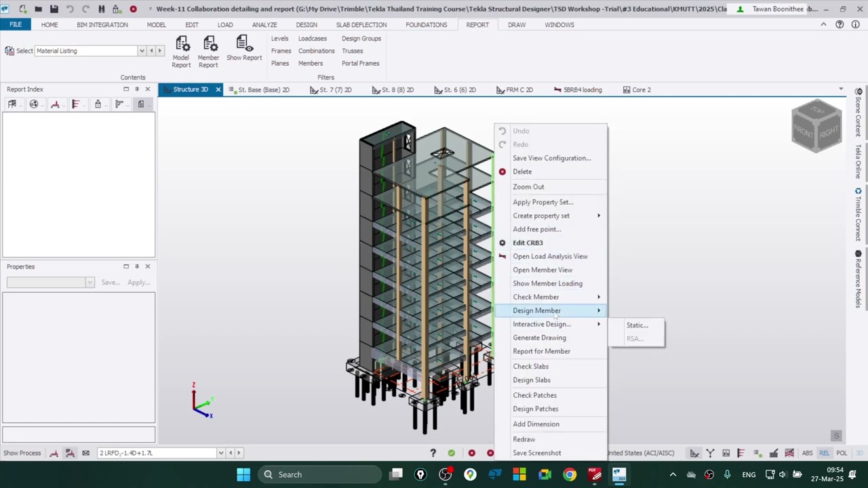This screenshot has height=488, width=868.
Task: Click the Redo arrow in quick access toolbar
Action: pos(85,9)
